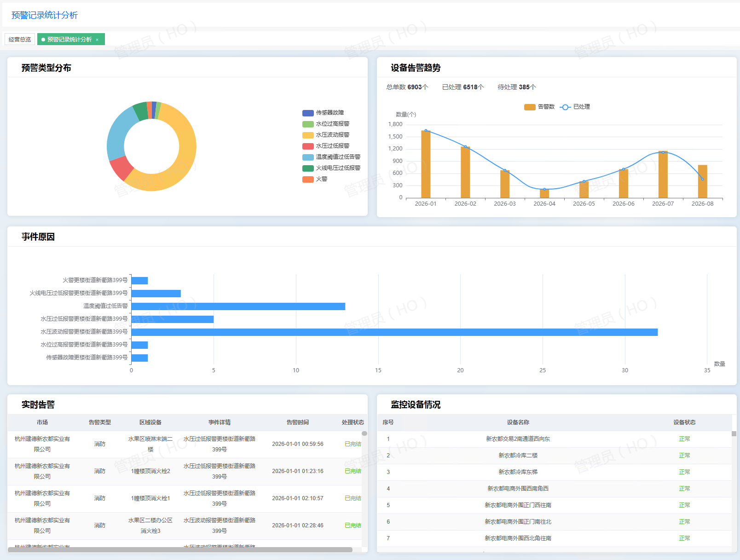
Task: Toggle the 已处理 line legend icon
Action: 565,107
